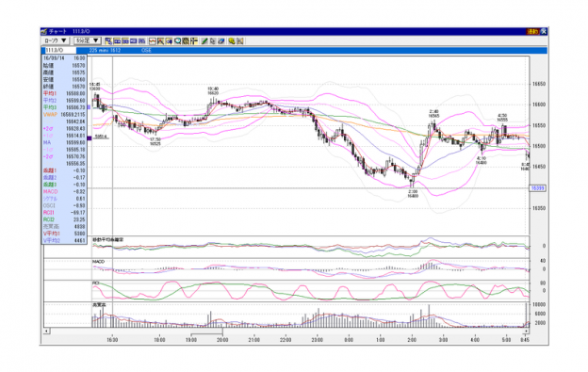Click the red line chart icon
Image resolution: width=588 pixels, height=372 pixels.
click(153, 40)
